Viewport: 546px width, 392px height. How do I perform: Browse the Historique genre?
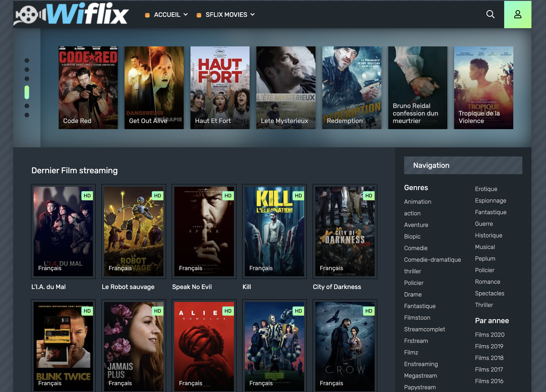tap(488, 235)
